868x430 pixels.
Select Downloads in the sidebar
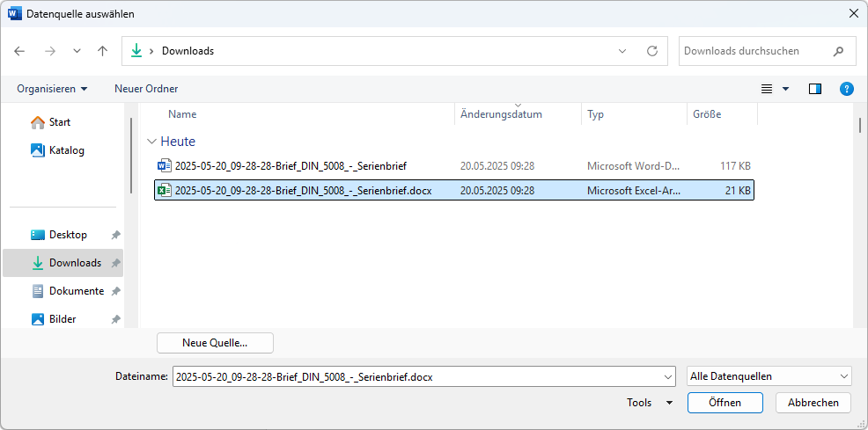pyautogui.click(x=63, y=263)
